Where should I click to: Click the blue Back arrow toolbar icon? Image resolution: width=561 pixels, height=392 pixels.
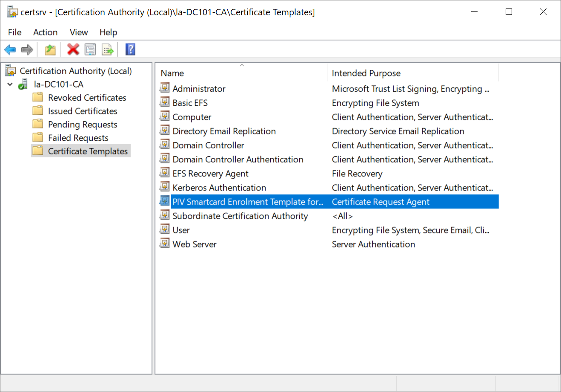[x=10, y=50]
